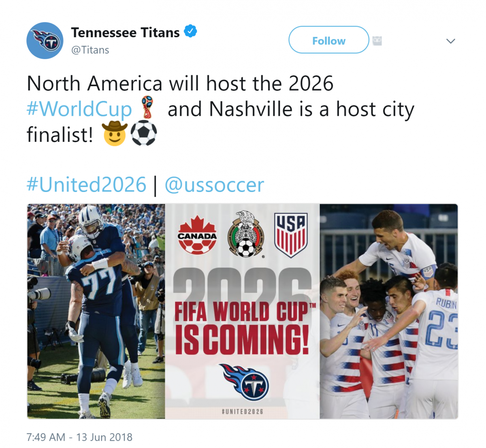This screenshot has width=486, height=448.
Task: Follow the Tennessee Titans account
Action: 329,40
